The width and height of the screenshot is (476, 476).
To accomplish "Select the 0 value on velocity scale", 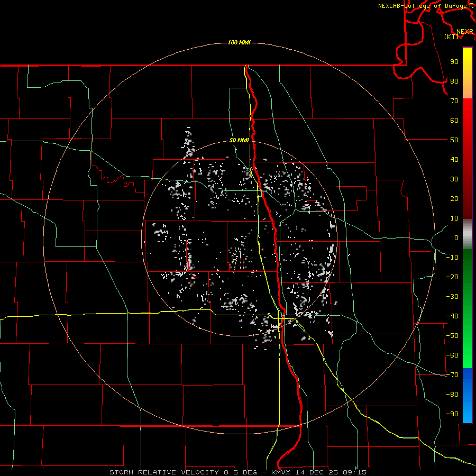I will click(x=456, y=237).
